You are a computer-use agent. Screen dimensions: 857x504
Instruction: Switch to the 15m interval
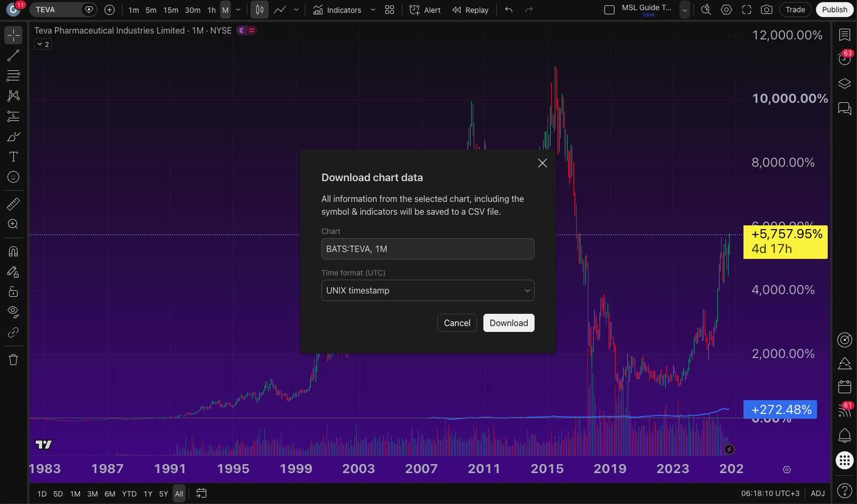pos(171,10)
